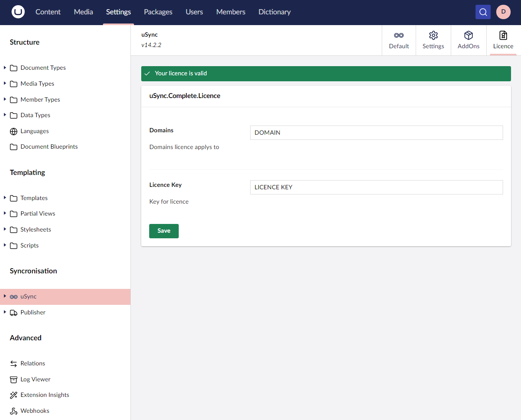Viewport: 521px width, 420px height.
Task: Open the user avatar D
Action: click(503, 12)
